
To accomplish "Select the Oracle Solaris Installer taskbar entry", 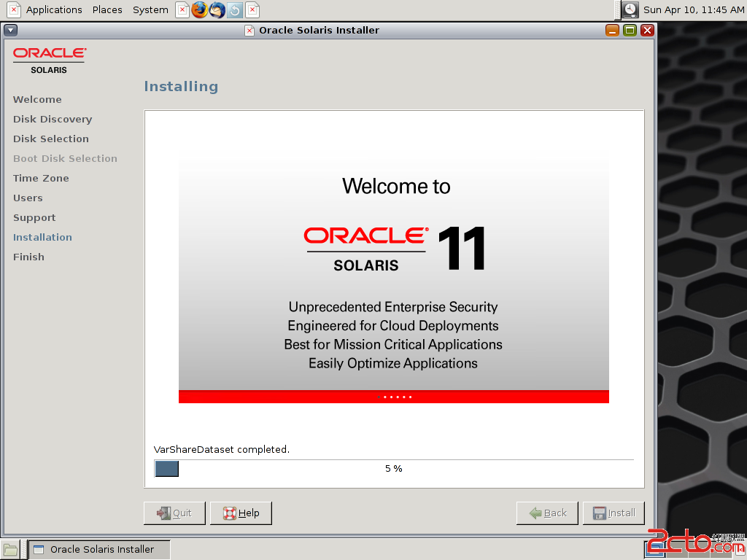I will (x=99, y=550).
